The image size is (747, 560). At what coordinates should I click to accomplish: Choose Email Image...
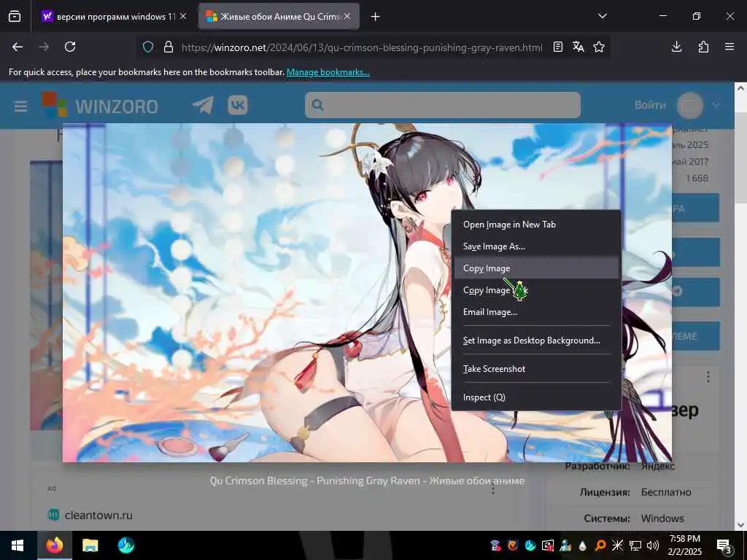(536, 312)
